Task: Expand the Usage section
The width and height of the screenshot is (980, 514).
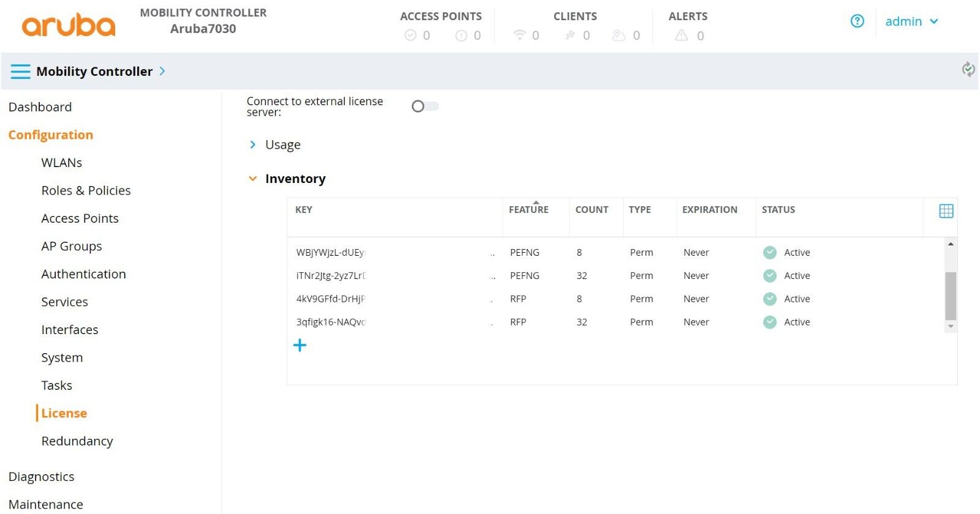Action: [x=253, y=145]
